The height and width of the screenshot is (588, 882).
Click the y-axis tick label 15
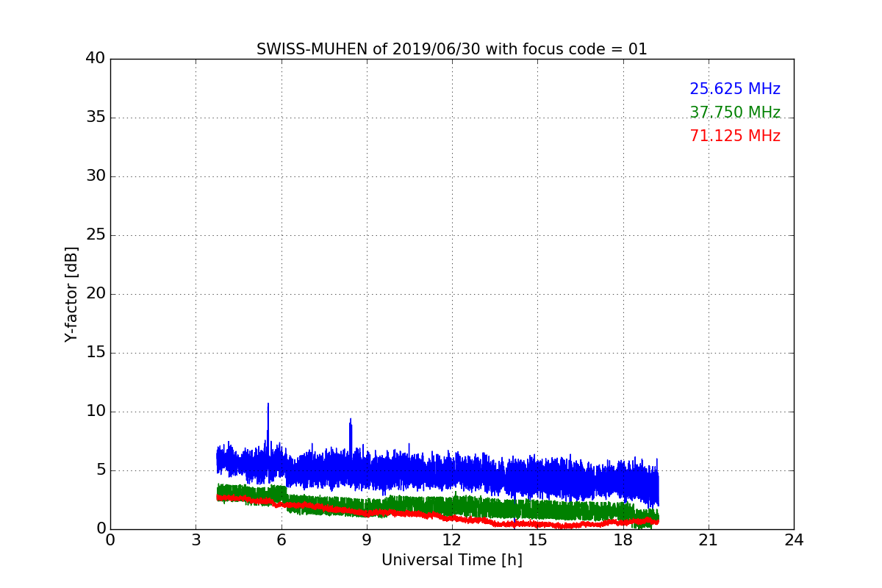[x=96, y=353]
